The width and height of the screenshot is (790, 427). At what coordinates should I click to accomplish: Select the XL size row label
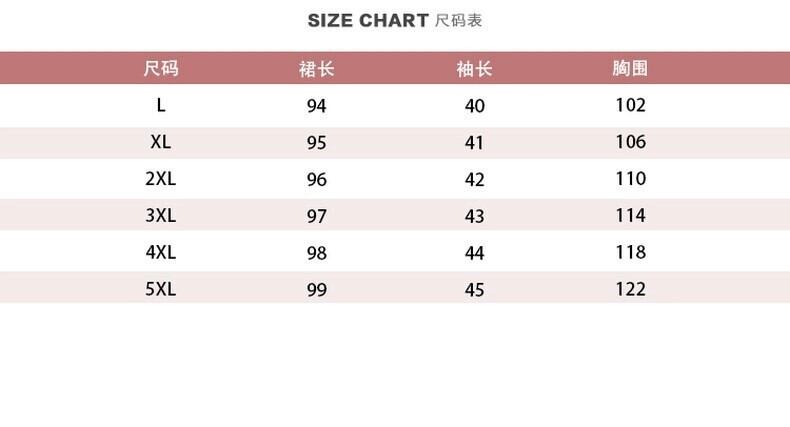160,142
